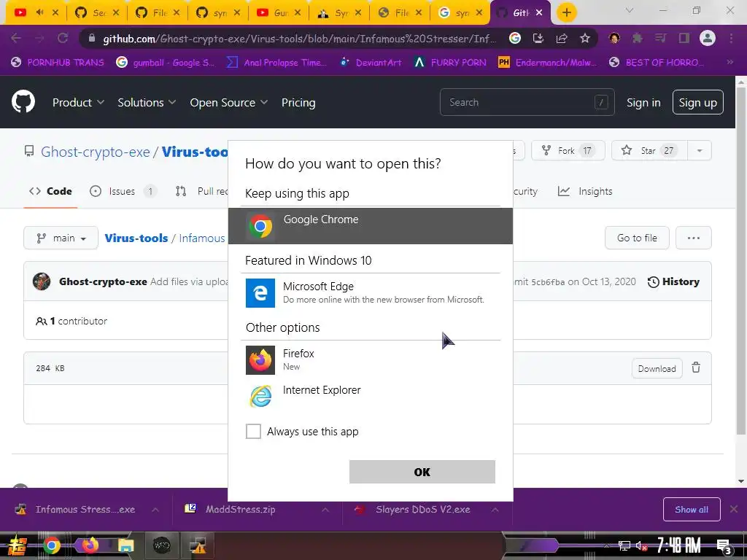This screenshot has width=747, height=560.
Task: Star the repository
Action: (649, 150)
